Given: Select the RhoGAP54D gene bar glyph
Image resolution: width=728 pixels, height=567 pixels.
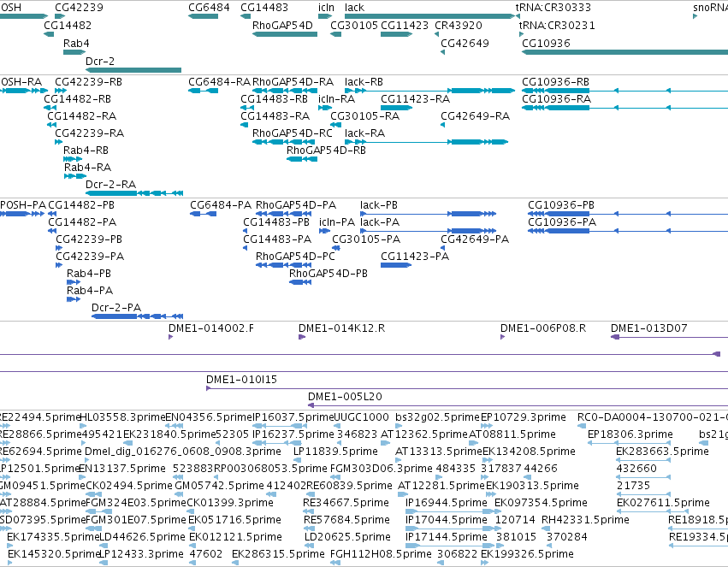Looking at the screenshot, I should (285, 34).
